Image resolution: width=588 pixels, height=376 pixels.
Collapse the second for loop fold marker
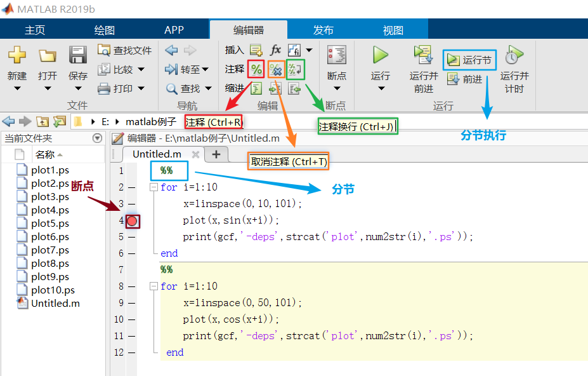(x=154, y=286)
